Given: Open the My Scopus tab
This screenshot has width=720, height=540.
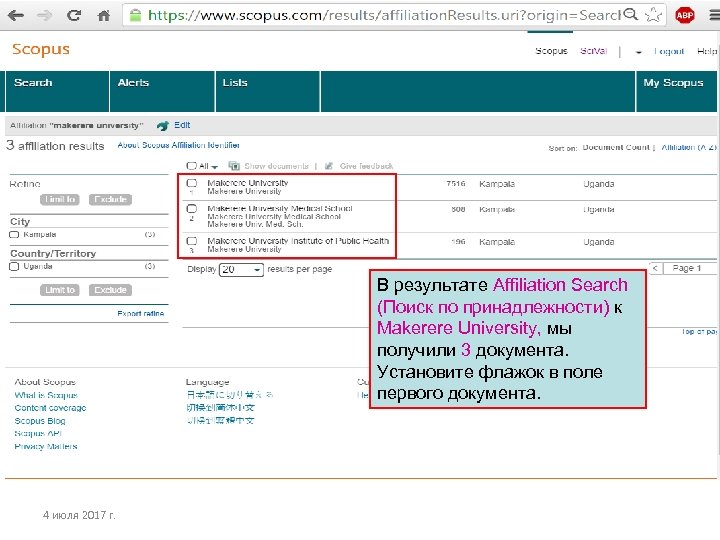Looking at the screenshot, I should pos(676,91).
